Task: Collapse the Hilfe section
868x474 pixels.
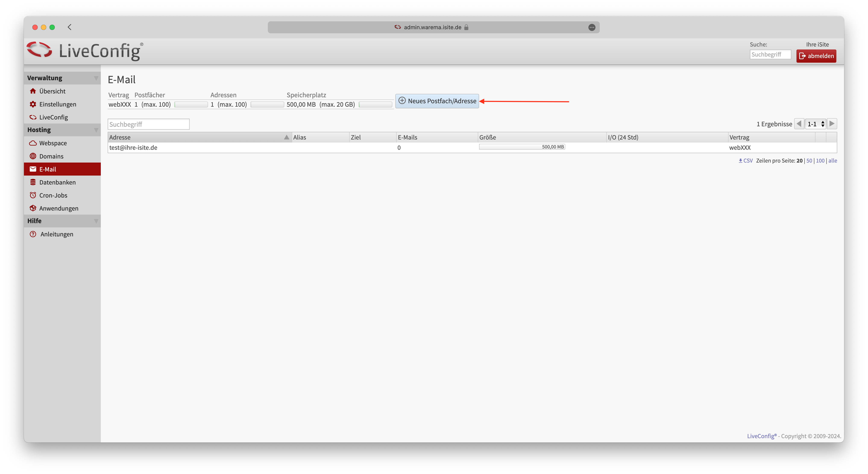Action: pos(96,221)
